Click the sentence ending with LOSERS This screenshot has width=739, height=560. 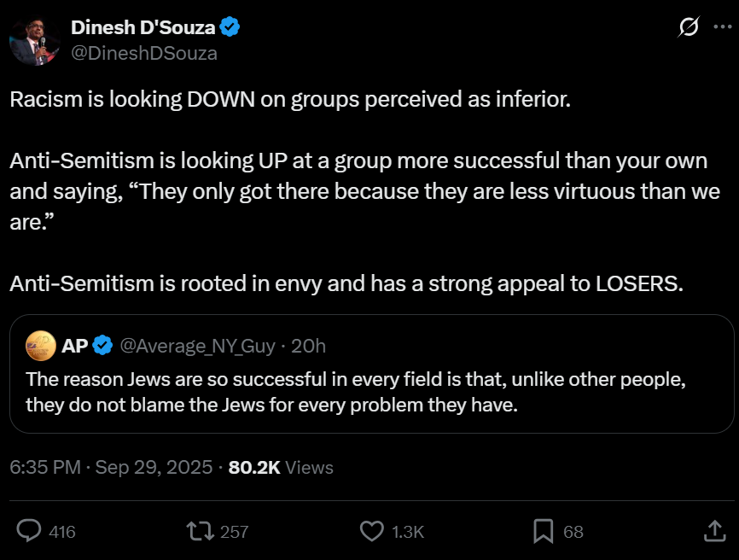[346, 284]
